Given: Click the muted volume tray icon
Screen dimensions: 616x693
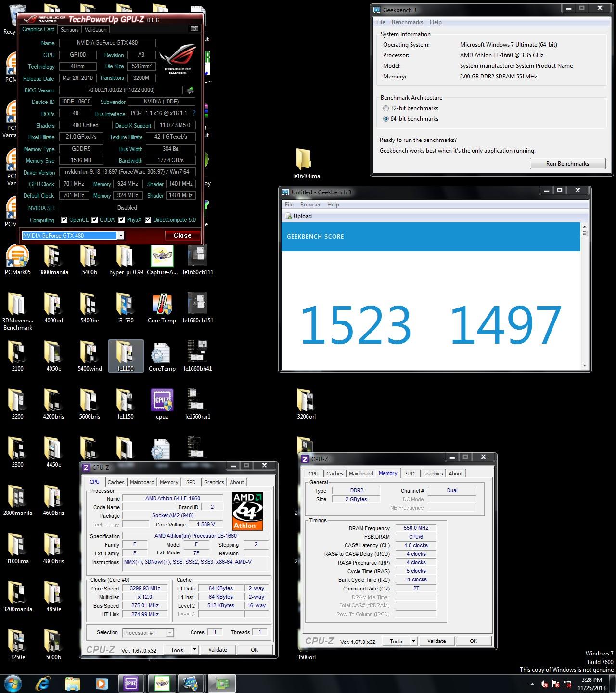Looking at the screenshot, I should click(x=544, y=684).
